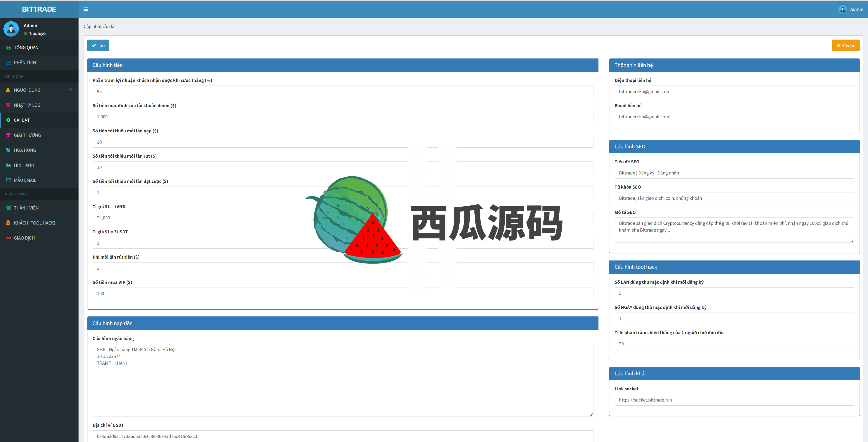
Task: Open NHẬT KÝ LOG menu item
Action: point(39,105)
